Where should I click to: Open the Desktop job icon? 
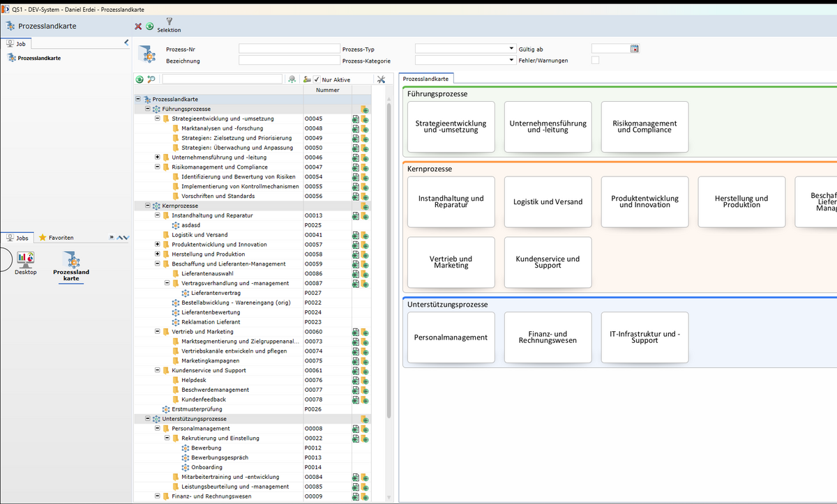pyautogui.click(x=26, y=262)
